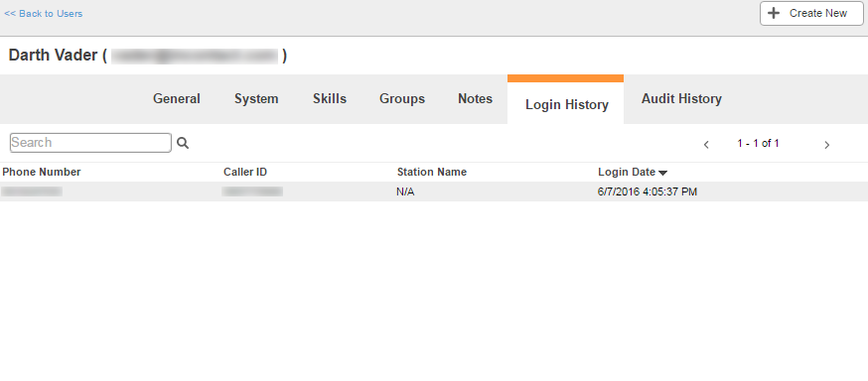
Task: Click the 1 - 1 of 1 pagination text
Action: [x=758, y=144]
